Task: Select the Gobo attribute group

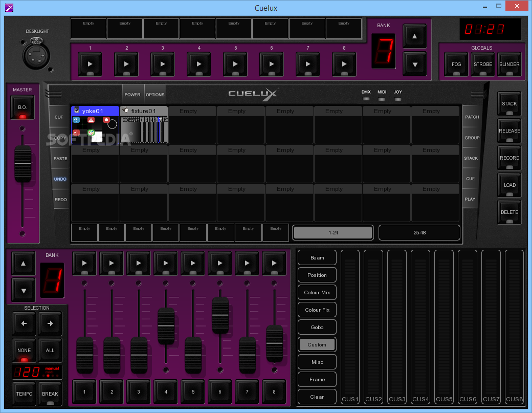Action: tap(317, 327)
